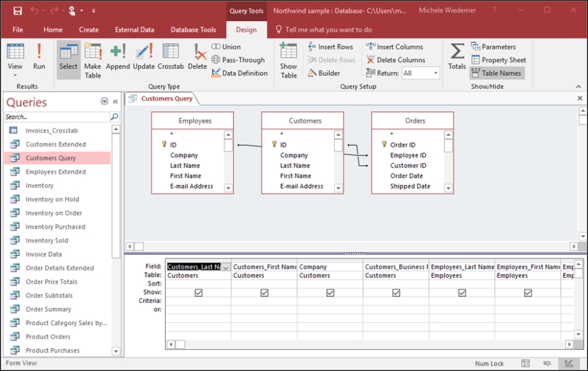This screenshot has height=371, width=588.
Task: Click Insert Columns in Query Setup
Action: (394, 47)
